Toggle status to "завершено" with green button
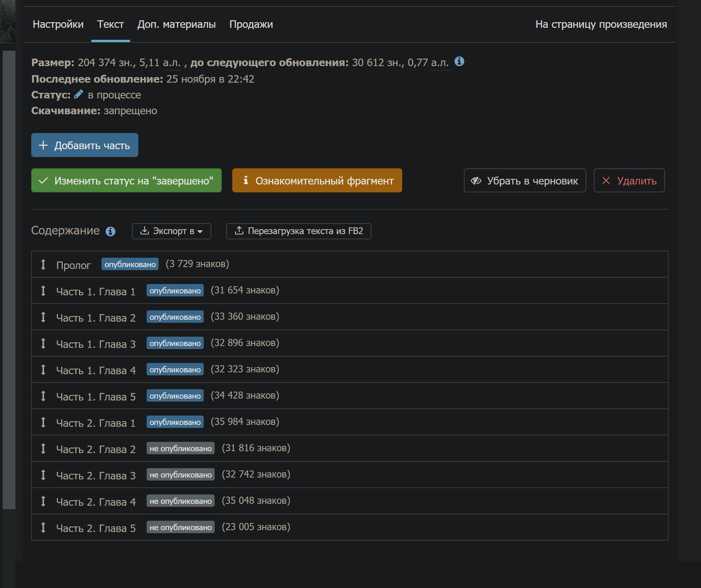Image resolution: width=701 pixels, height=588 pixels. 126,181
